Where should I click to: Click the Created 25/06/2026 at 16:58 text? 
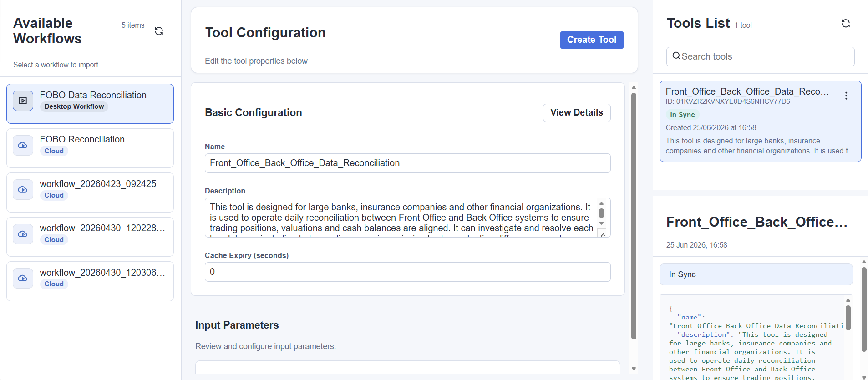pos(711,128)
